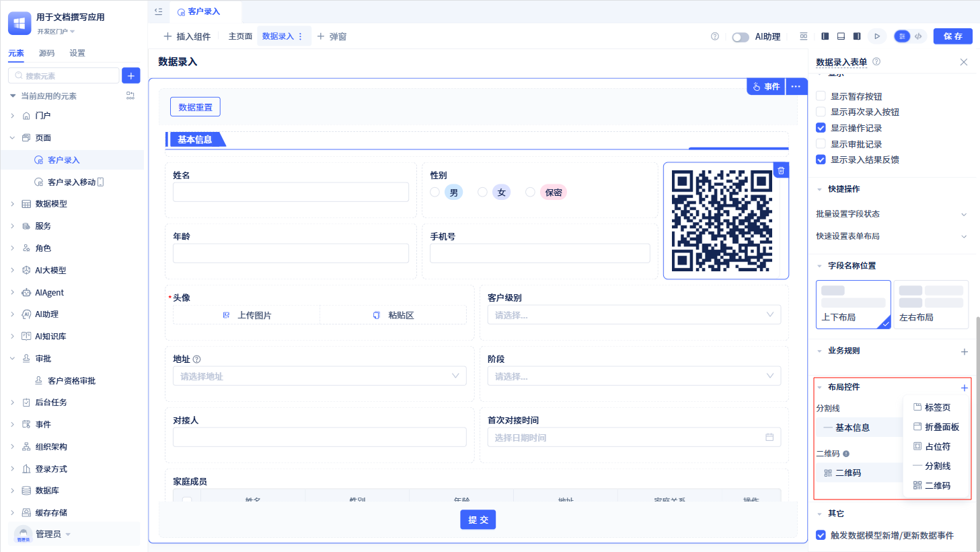Viewport: 980px width, 552px height.
Task: Collapse the left sidebar icon
Action: (158, 11)
